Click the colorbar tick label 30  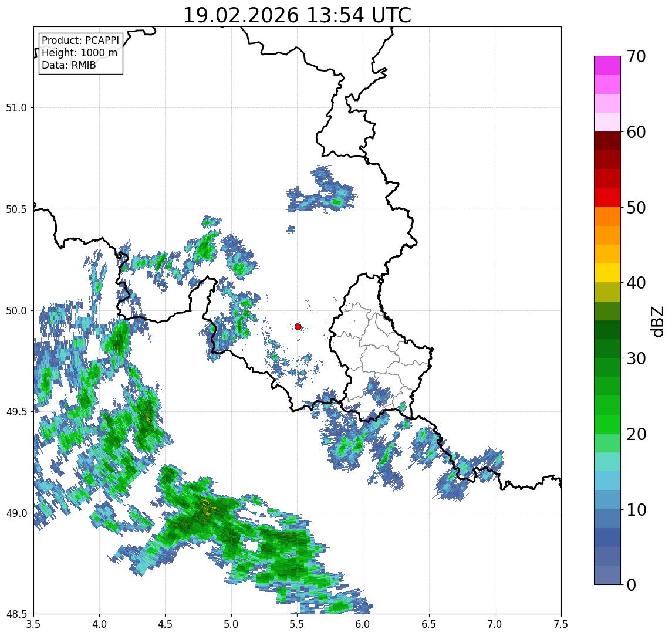click(x=636, y=358)
